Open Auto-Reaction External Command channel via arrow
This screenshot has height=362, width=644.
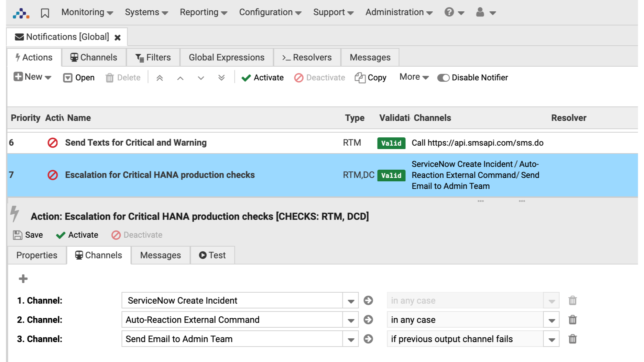tap(368, 320)
